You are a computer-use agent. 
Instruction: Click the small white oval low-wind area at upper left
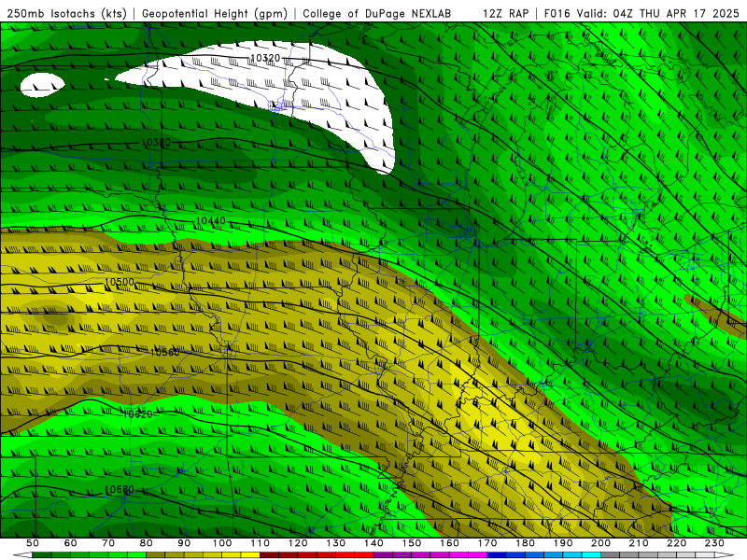(x=42, y=85)
